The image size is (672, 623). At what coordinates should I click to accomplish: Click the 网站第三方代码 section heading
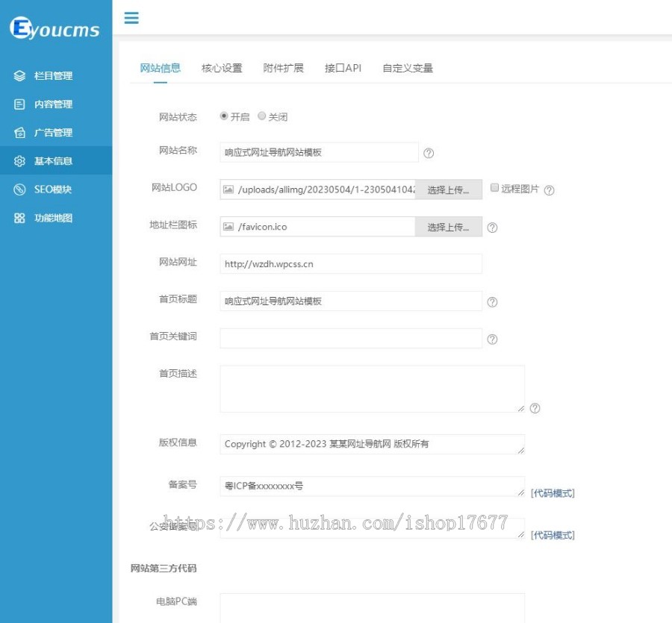tap(164, 569)
